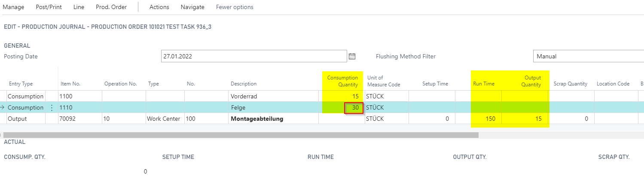
Task: Open the Manage menu
Action: tap(13, 7)
